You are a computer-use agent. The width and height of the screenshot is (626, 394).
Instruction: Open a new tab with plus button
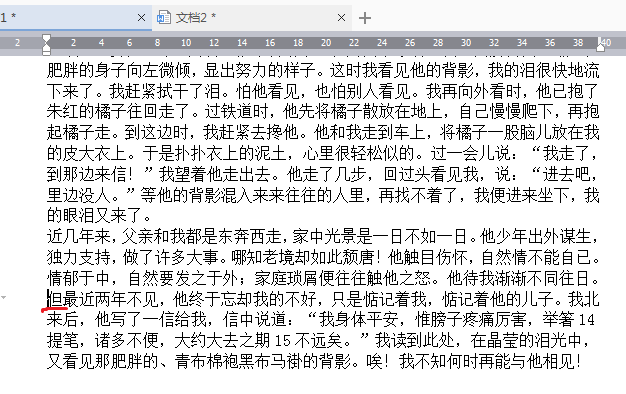(x=365, y=18)
